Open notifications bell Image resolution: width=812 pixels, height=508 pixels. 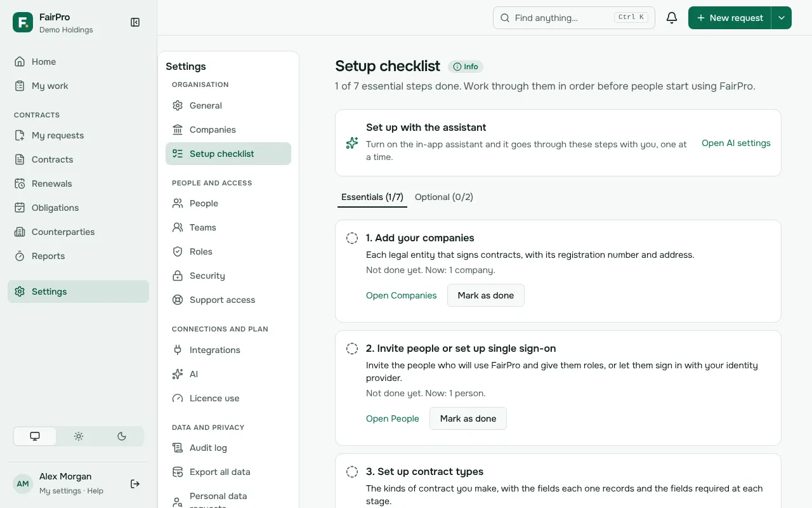point(672,18)
